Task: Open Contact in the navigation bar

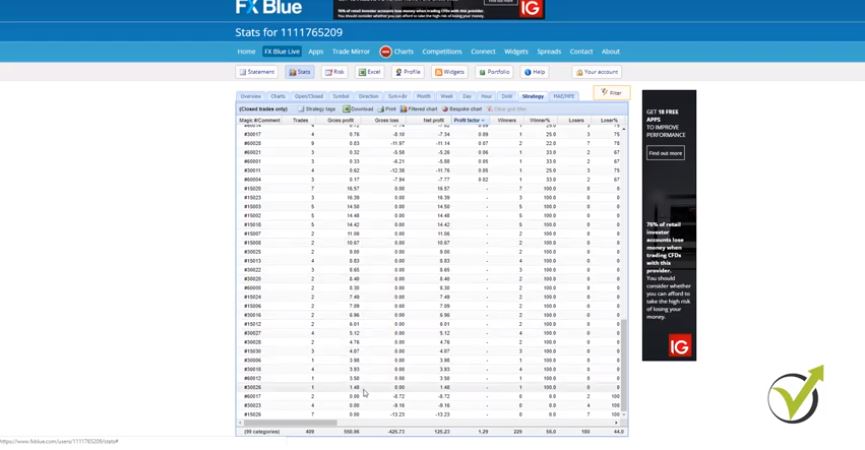Action: pos(581,52)
